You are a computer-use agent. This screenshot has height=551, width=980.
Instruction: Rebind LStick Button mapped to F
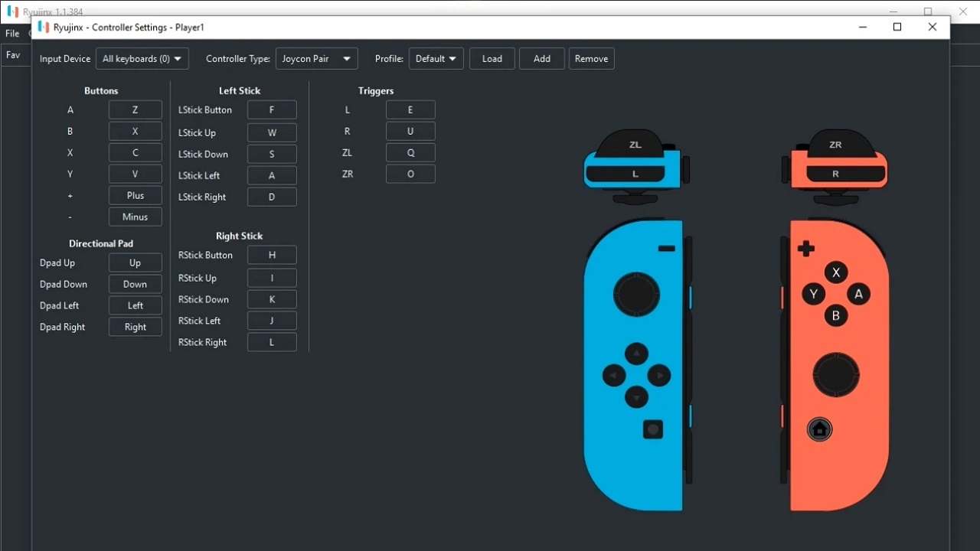pyautogui.click(x=272, y=110)
